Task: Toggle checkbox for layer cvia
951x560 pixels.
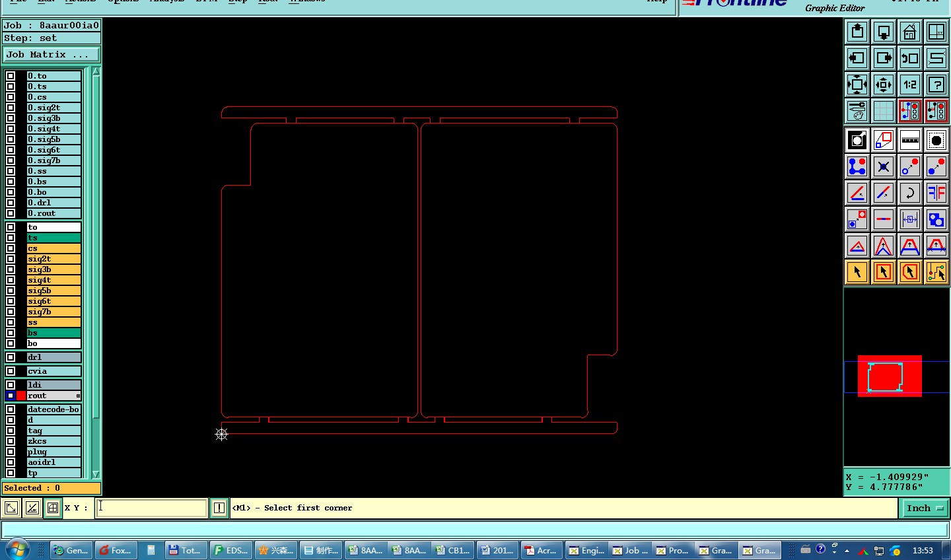Action: [11, 371]
